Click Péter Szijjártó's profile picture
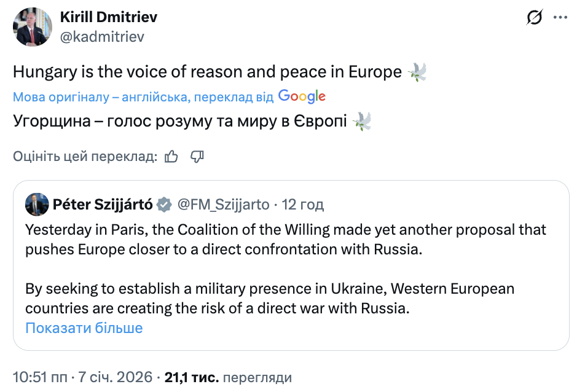This screenshot has width=585, height=392. [x=37, y=203]
